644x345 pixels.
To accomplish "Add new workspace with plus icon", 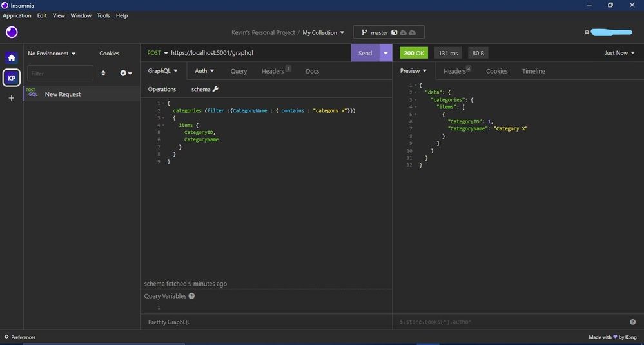I will [x=12, y=98].
